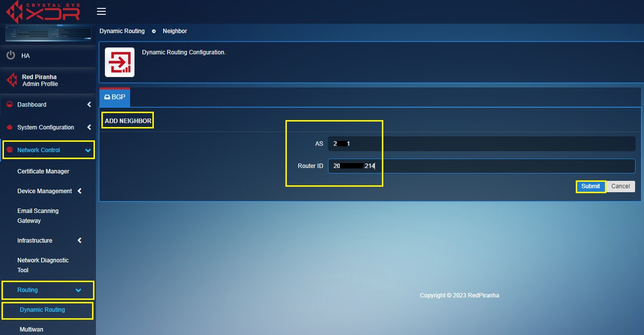Collapse the Routing submenu chevron
The width and height of the screenshot is (644, 335).
pyautogui.click(x=78, y=291)
